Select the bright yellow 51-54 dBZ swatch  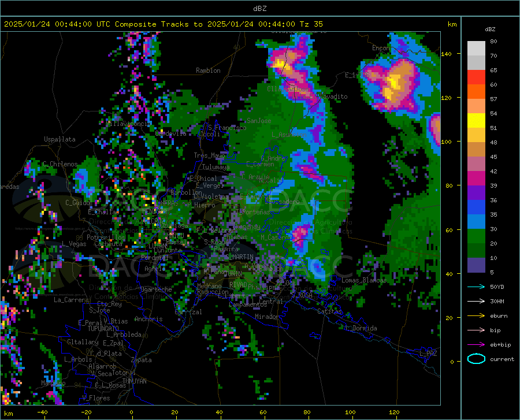click(476, 121)
